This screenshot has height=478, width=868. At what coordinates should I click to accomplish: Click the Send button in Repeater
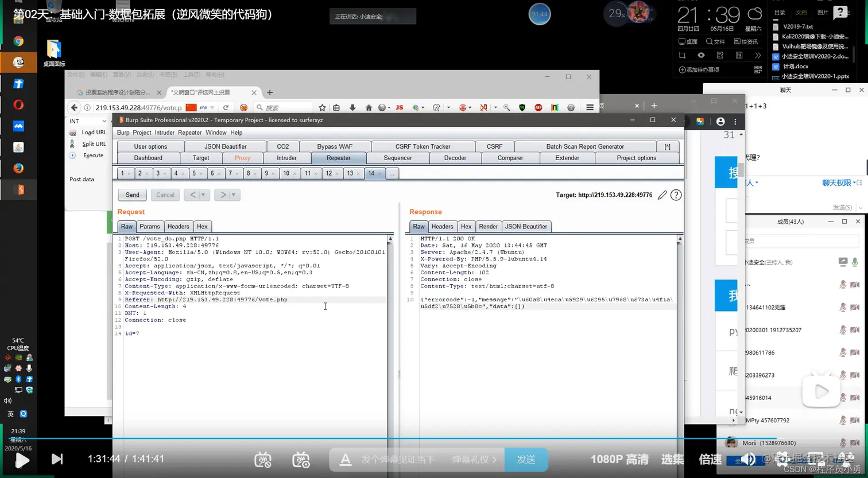click(132, 195)
